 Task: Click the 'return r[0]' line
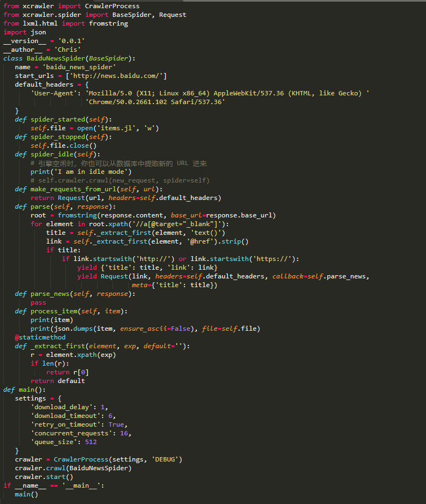67,372
